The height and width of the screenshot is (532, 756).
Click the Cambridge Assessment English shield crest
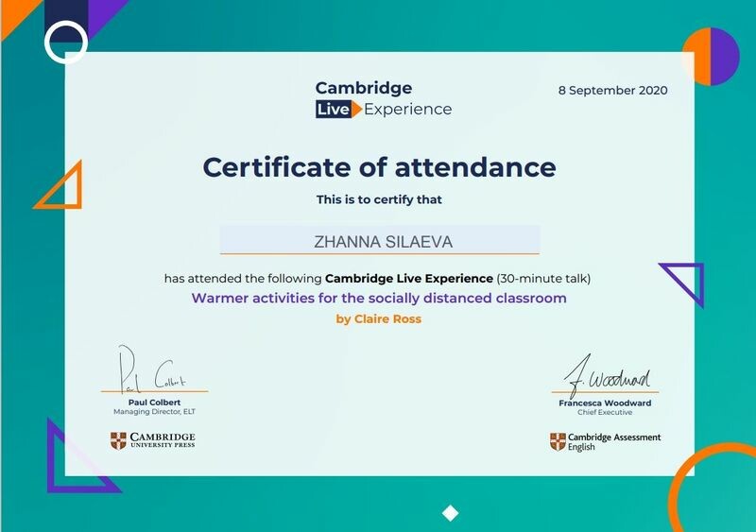[x=558, y=441]
